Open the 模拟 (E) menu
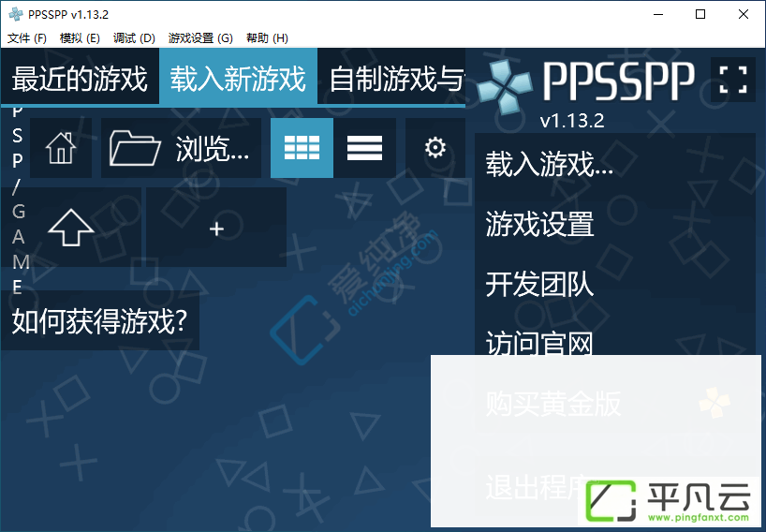The height and width of the screenshot is (532, 766). pos(80,38)
